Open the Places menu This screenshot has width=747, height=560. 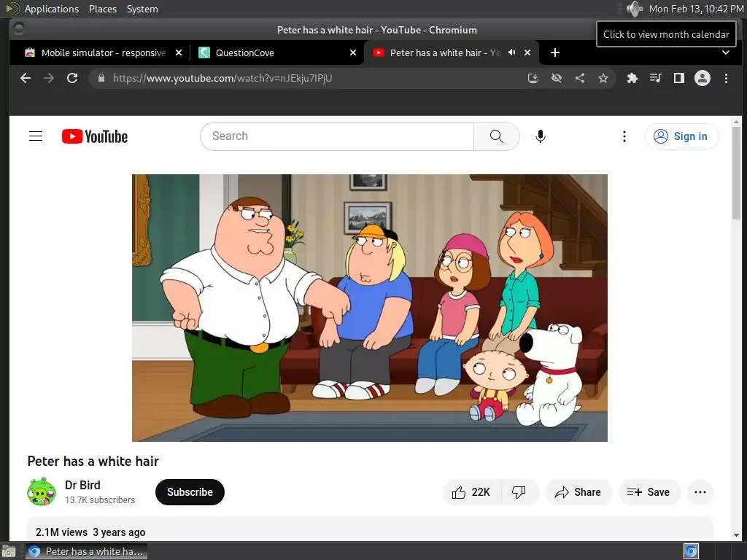(103, 9)
